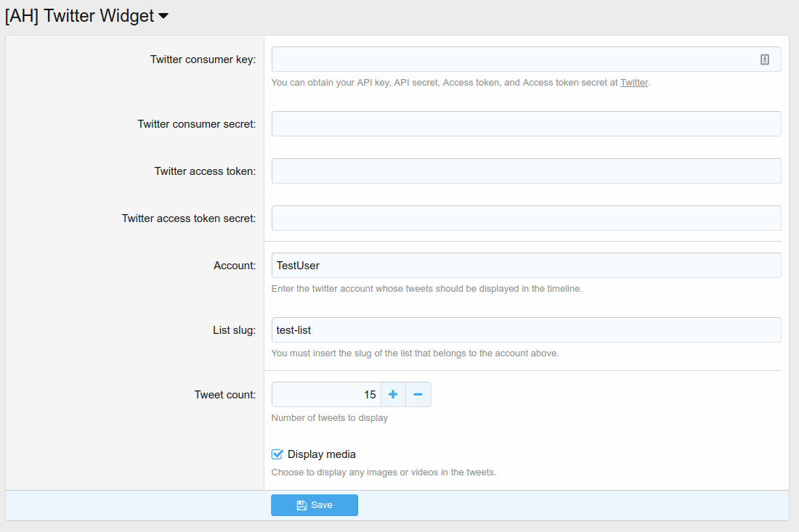Screen dimensions: 799x532
Task: Click the "Twitter consumer key:" label
Action: (x=203, y=60)
